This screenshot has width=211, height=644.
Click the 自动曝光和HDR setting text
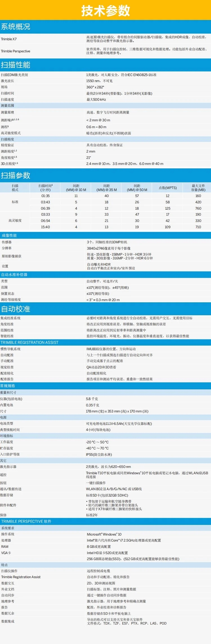[x=99, y=264]
